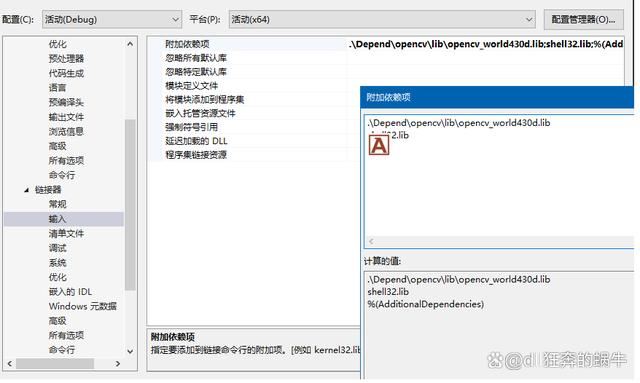Click the tree scroll-down arrow
Viewport: 640px width, 383px height.
[x=130, y=351]
